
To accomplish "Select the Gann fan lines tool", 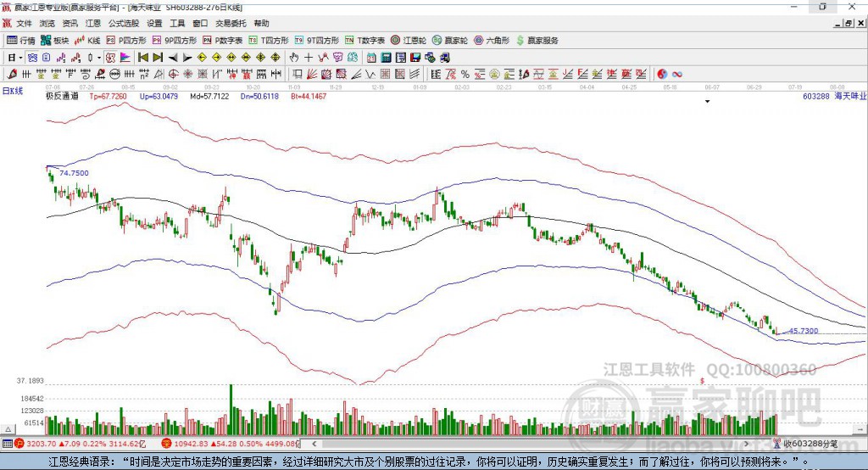I will point(311,75).
